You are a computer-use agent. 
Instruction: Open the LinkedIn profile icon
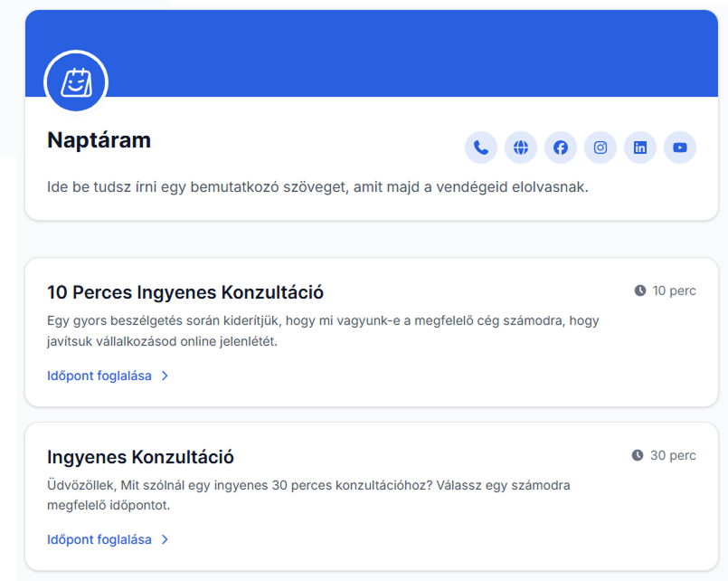click(640, 148)
